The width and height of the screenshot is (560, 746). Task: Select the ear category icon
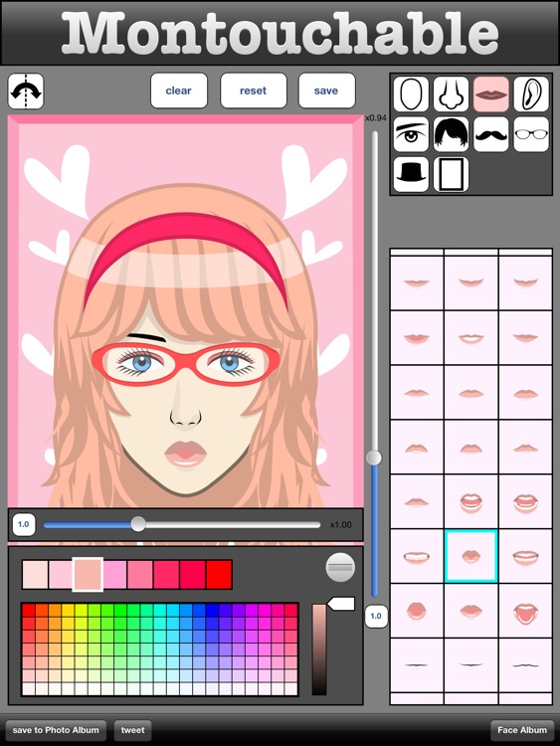(x=531, y=94)
